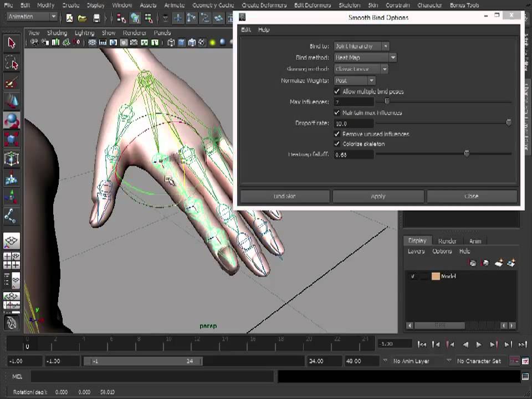Choose the Lasso select tool
Screen dimensions: 532x399
point(12,63)
